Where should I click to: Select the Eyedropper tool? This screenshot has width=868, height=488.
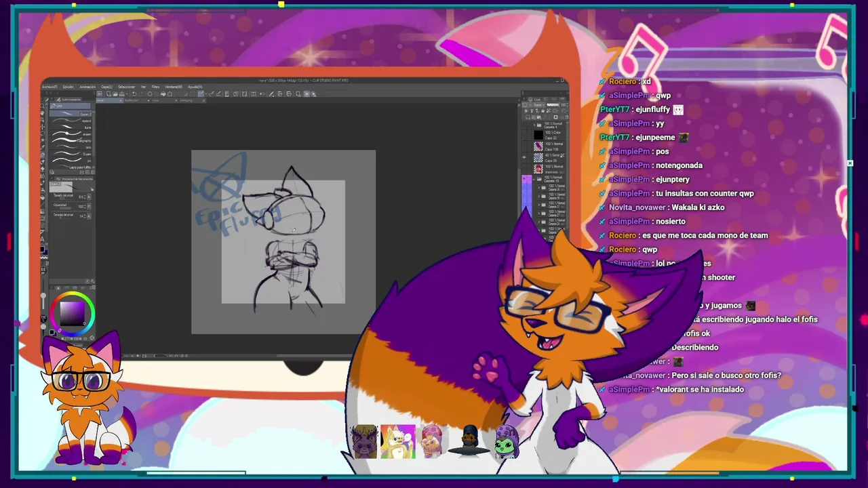click(43, 147)
